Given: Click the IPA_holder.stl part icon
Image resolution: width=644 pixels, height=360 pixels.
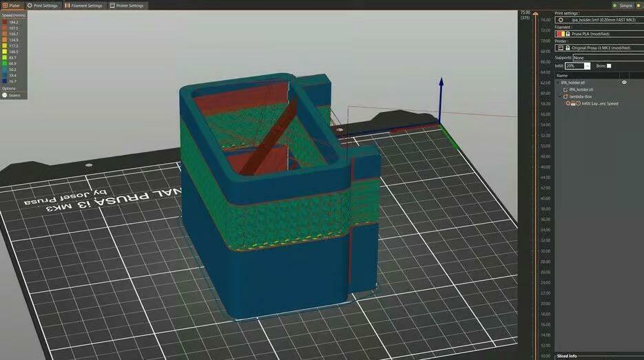Looking at the screenshot, I should (x=565, y=89).
